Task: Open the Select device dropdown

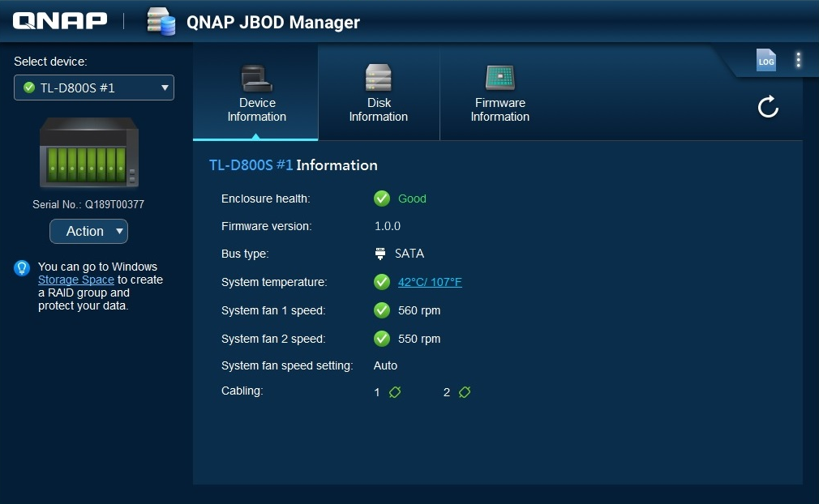Action: pyautogui.click(x=94, y=88)
